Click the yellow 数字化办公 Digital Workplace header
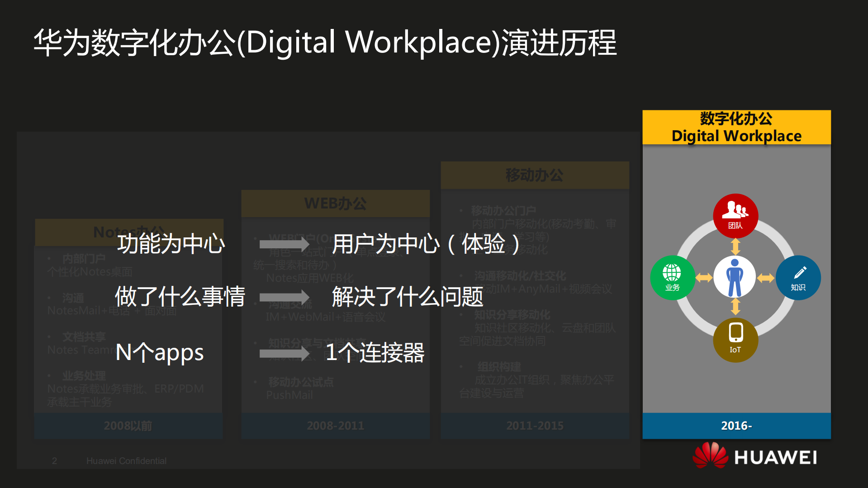This screenshot has width=868, height=488. [736, 127]
